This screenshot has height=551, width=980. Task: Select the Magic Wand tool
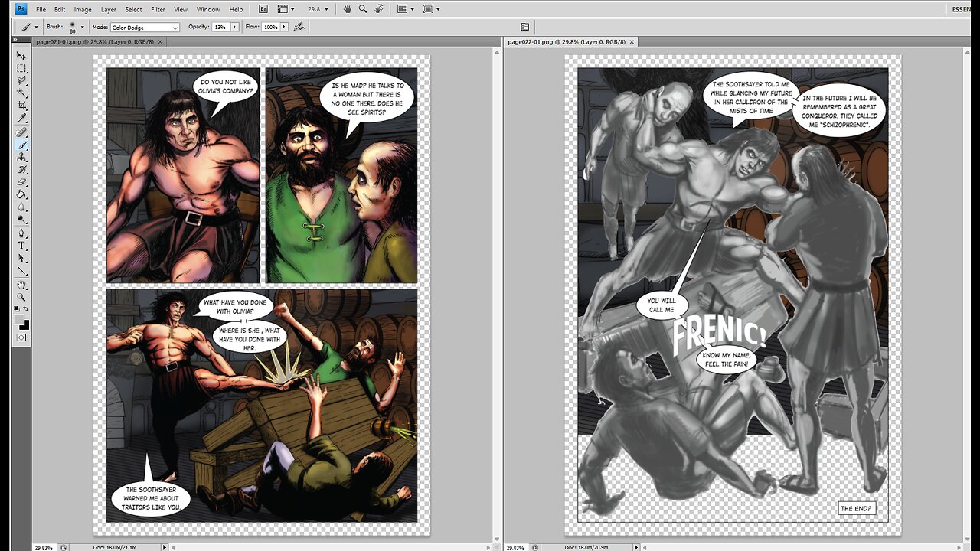point(21,93)
